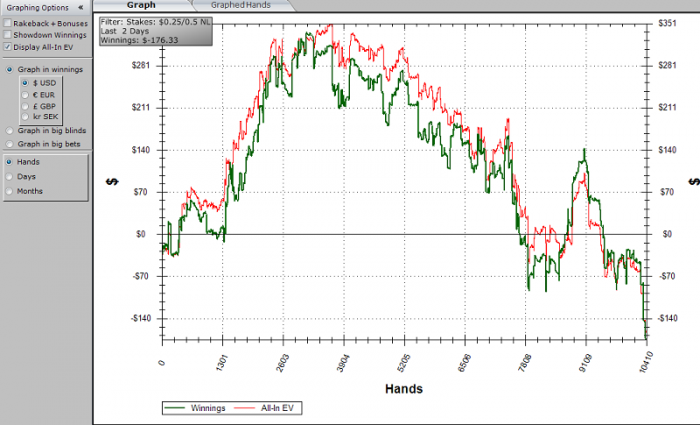Select Graph in big blinds

[x=9, y=131]
